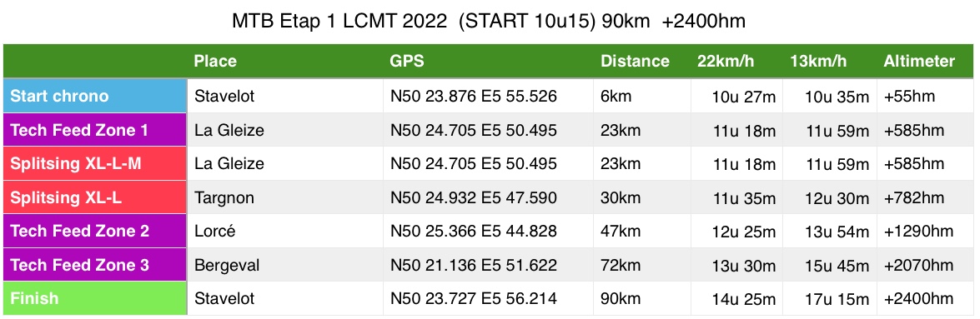Select the Bergeval place cell

(285, 265)
